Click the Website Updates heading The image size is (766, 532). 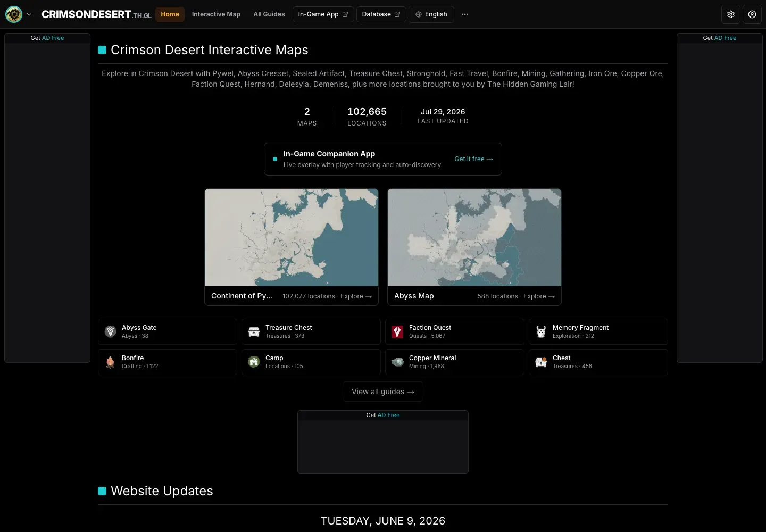(162, 491)
